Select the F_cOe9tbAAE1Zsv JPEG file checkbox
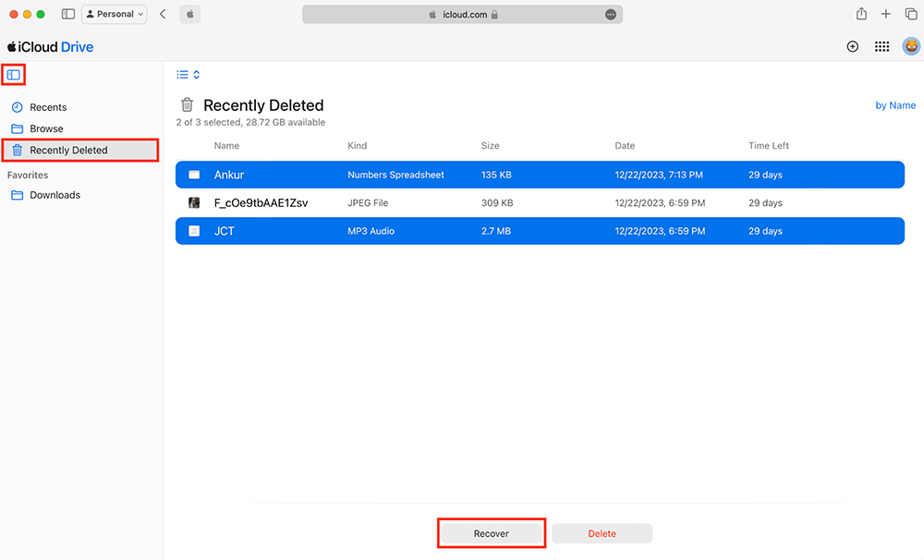924x560 pixels. [x=192, y=202]
